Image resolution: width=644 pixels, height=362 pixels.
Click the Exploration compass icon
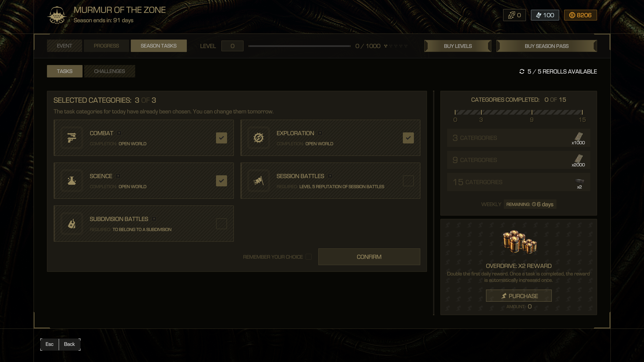click(x=258, y=138)
